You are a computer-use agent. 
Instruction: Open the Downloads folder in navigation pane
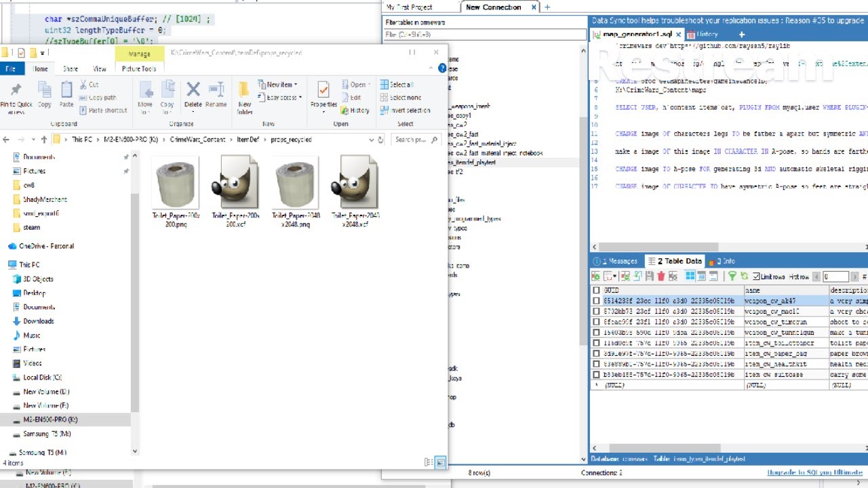tap(39, 321)
